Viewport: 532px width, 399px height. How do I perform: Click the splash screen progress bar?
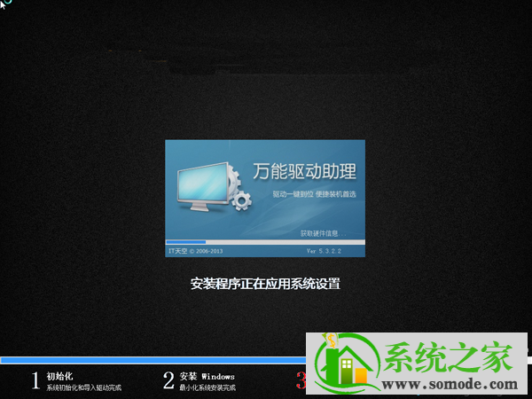265,242
